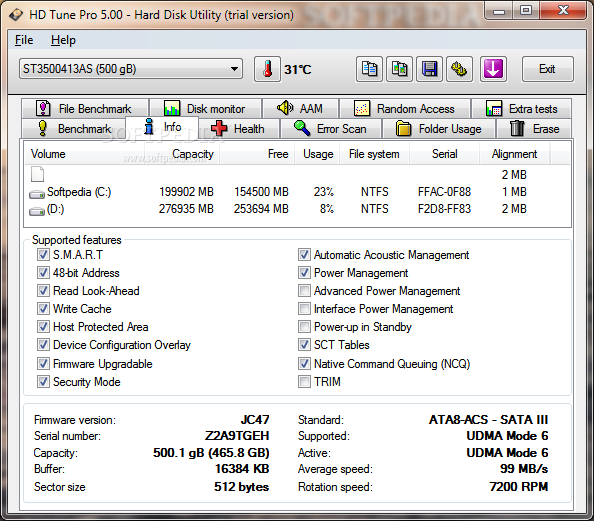Click the purple download arrow icon
594x521 pixels.
(x=493, y=69)
